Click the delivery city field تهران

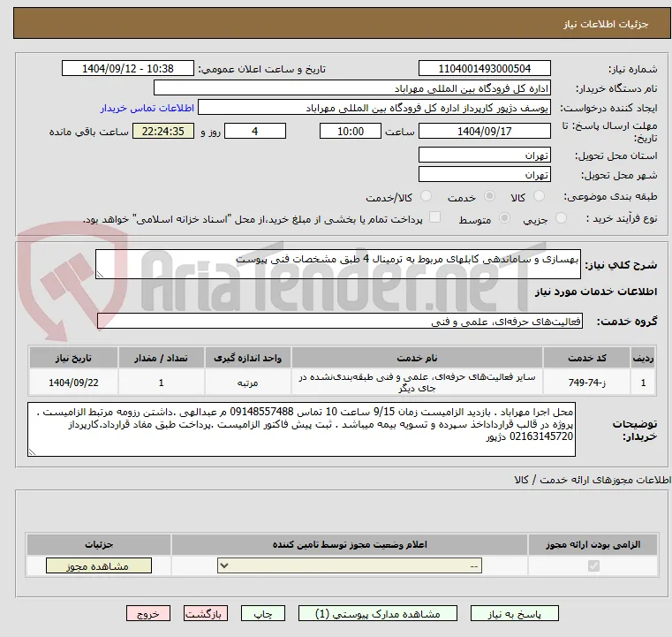(484, 174)
